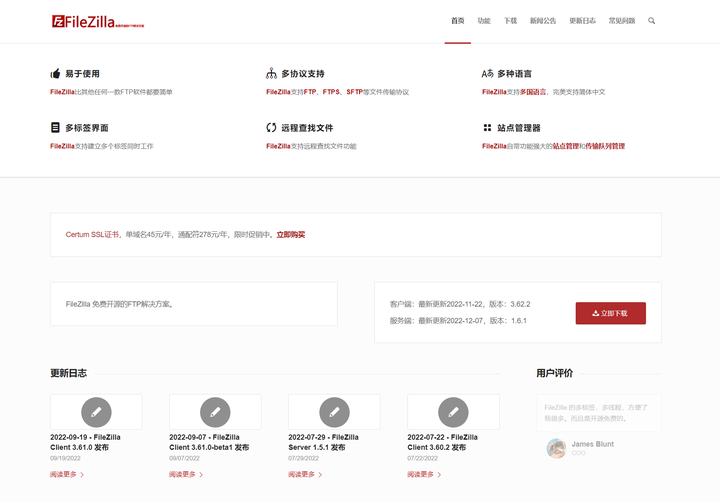This screenshot has width=720, height=502.
Task: Click pencil icon for Client 3.61.0 post
Action: [96, 412]
